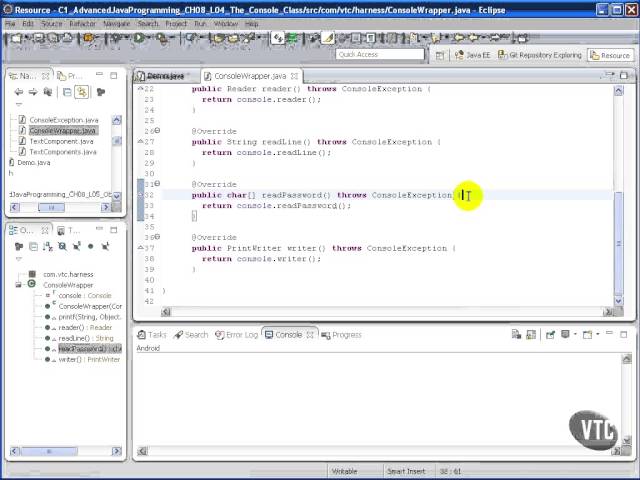The width and height of the screenshot is (640, 480).
Task: Click the Back arrow in the Navigator view
Action: click(19, 92)
